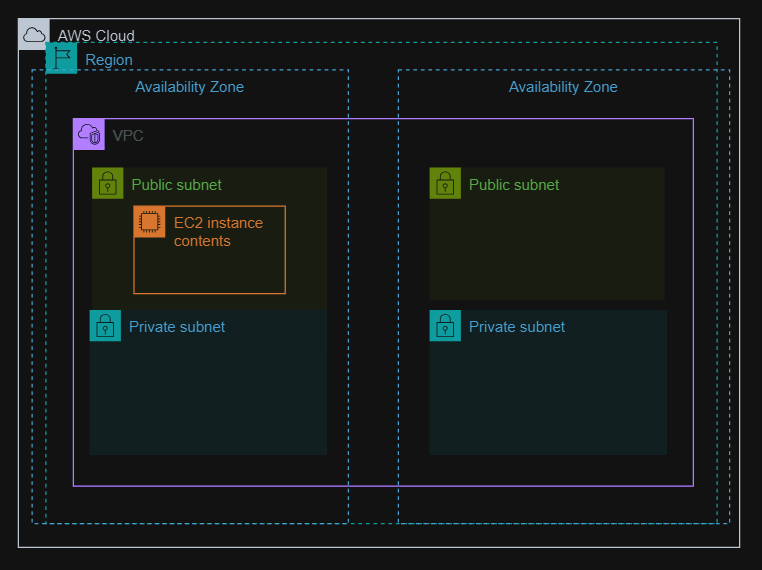Viewport: 762px width, 570px height.
Task: Select the VPC label text
Action: [x=128, y=136]
